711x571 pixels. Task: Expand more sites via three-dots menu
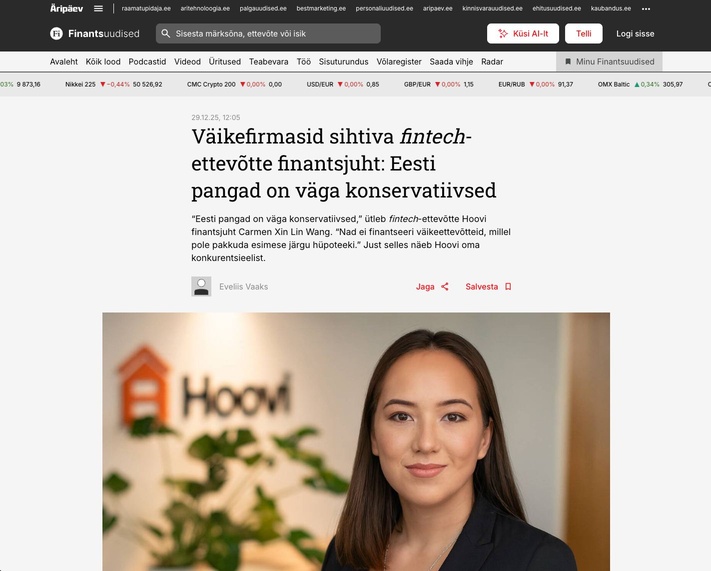pos(646,9)
